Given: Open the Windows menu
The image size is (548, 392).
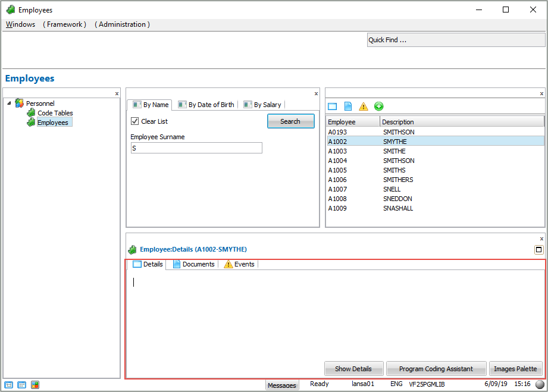Looking at the screenshot, I should coord(20,24).
